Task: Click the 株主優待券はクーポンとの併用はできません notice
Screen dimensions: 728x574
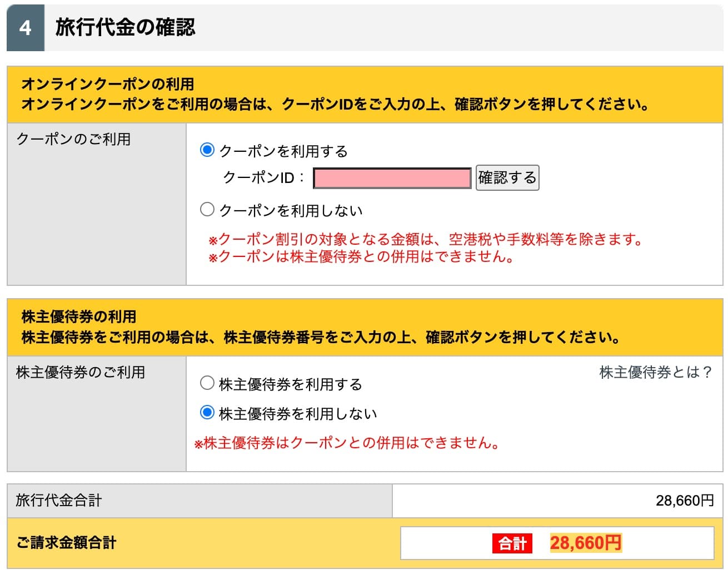Action: pos(347,443)
